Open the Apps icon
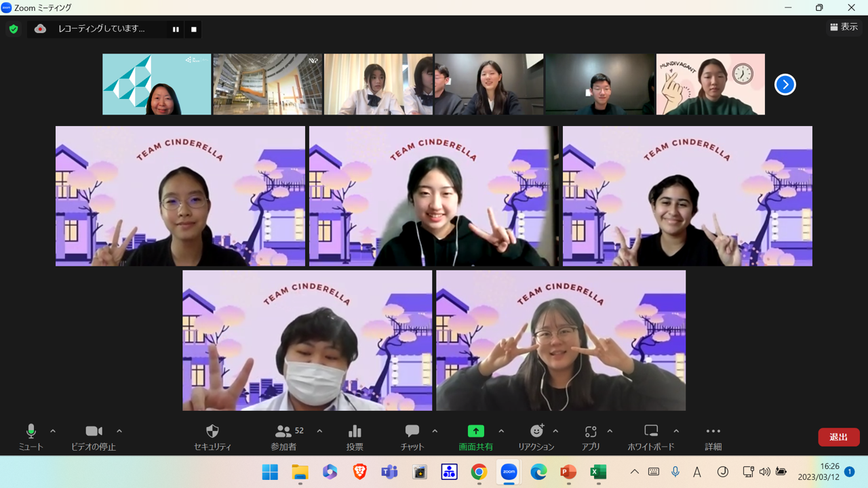This screenshot has width=868, height=488. tap(591, 432)
